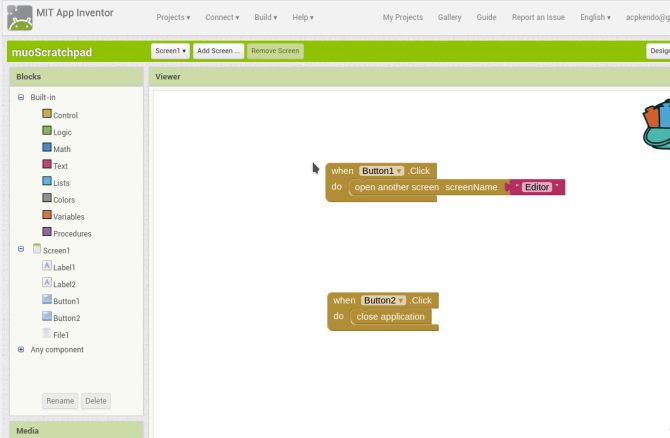This screenshot has height=438, width=670.
Task: Select File1 text in component tree
Action: point(61,335)
